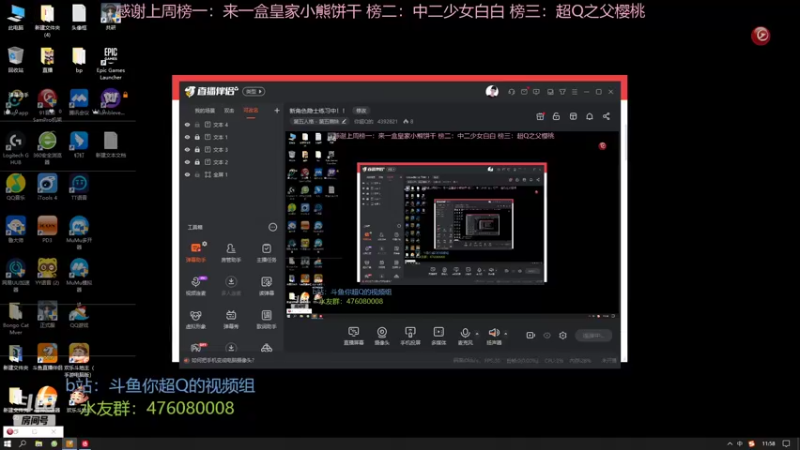This screenshot has width=800, height=450.
Task: Open the 读弹幕 tool
Action: tap(266, 286)
